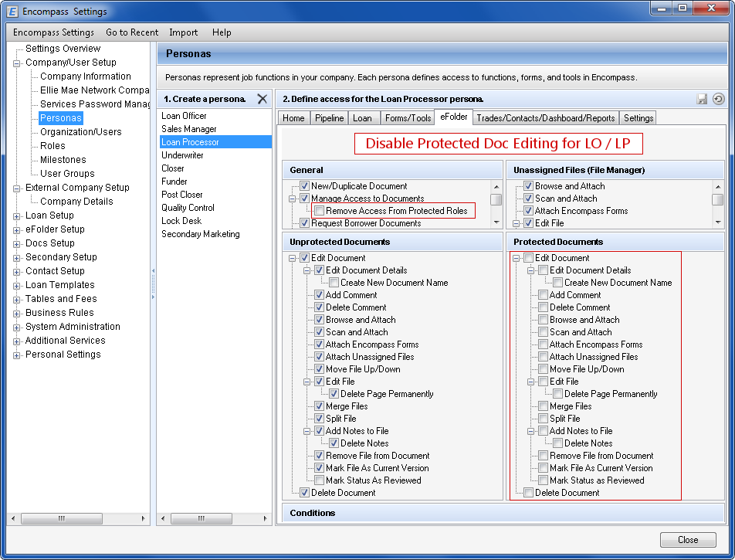Expand the Tables and Fees node
The width and height of the screenshot is (735, 560).
[x=16, y=299]
